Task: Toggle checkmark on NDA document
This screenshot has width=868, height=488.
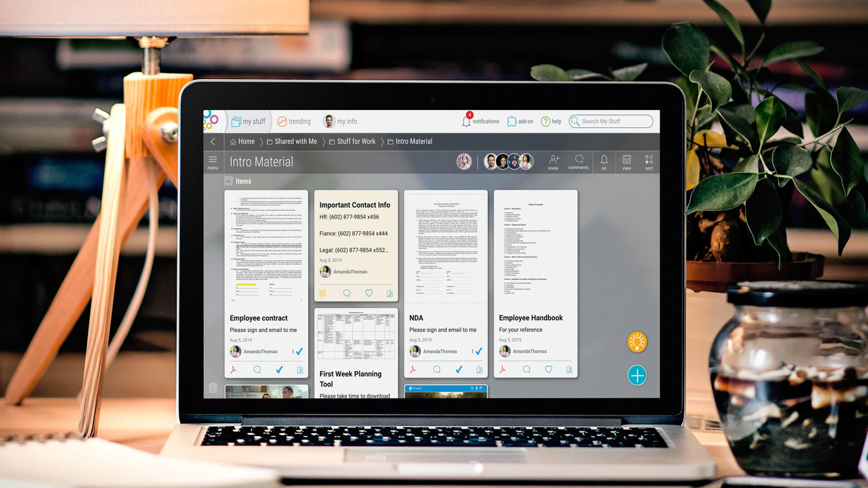Action: pos(458,370)
